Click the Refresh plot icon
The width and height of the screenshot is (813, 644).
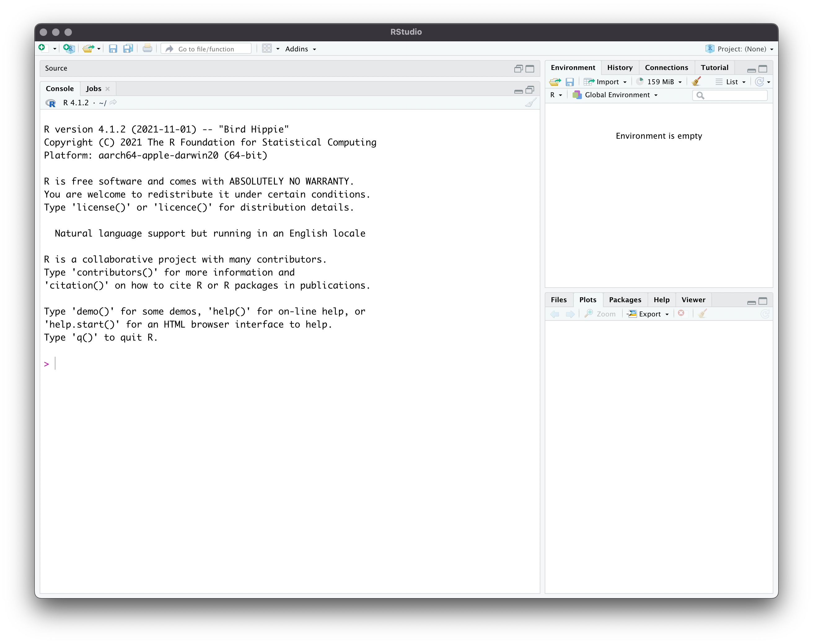(765, 314)
